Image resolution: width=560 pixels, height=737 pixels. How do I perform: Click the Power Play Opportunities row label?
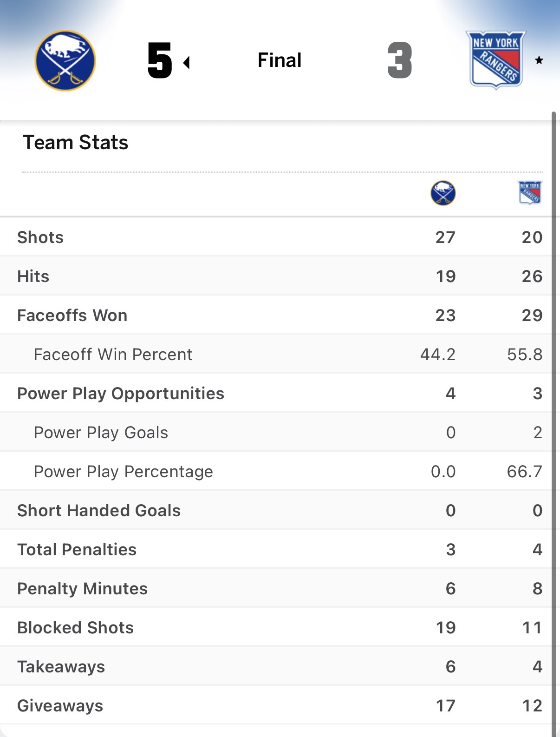pyautogui.click(x=121, y=393)
